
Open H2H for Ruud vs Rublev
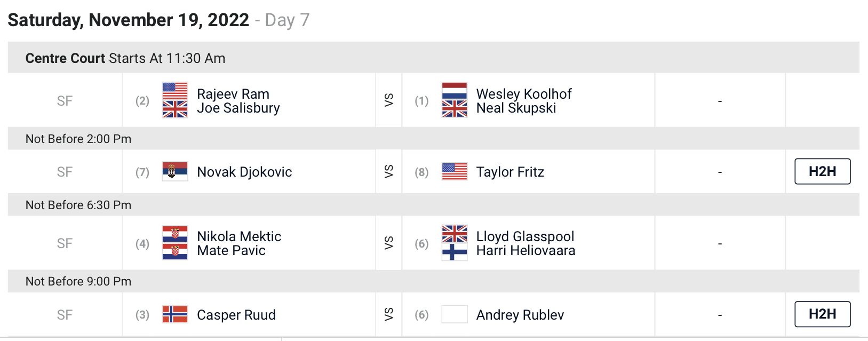(x=822, y=314)
